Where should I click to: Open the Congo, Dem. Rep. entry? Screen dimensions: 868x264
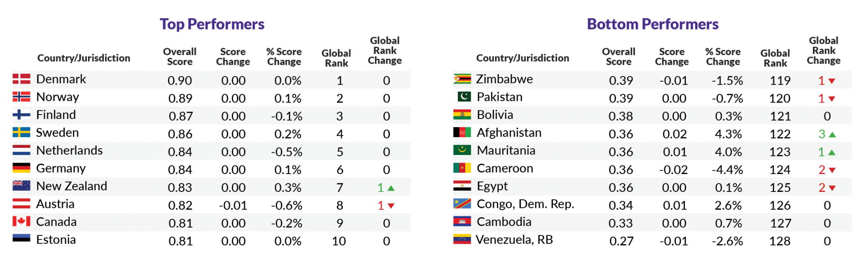[525, 204]
